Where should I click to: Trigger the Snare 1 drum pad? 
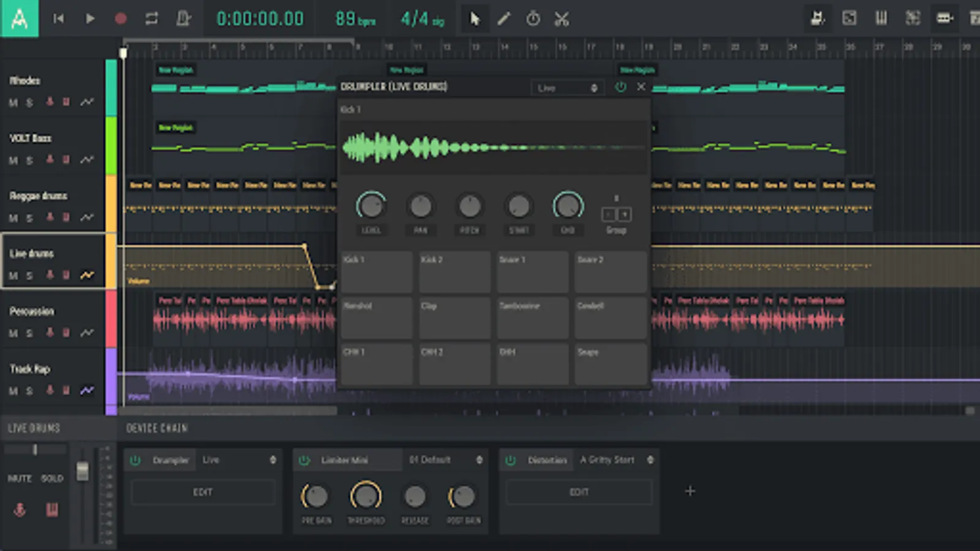(x=532, y=271)
